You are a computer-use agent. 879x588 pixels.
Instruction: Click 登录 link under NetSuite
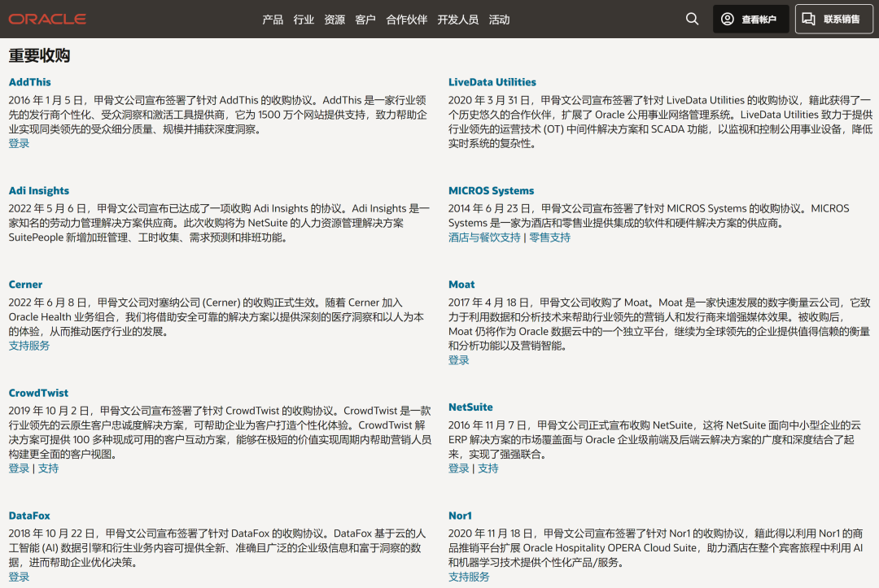tap(458, 468)
